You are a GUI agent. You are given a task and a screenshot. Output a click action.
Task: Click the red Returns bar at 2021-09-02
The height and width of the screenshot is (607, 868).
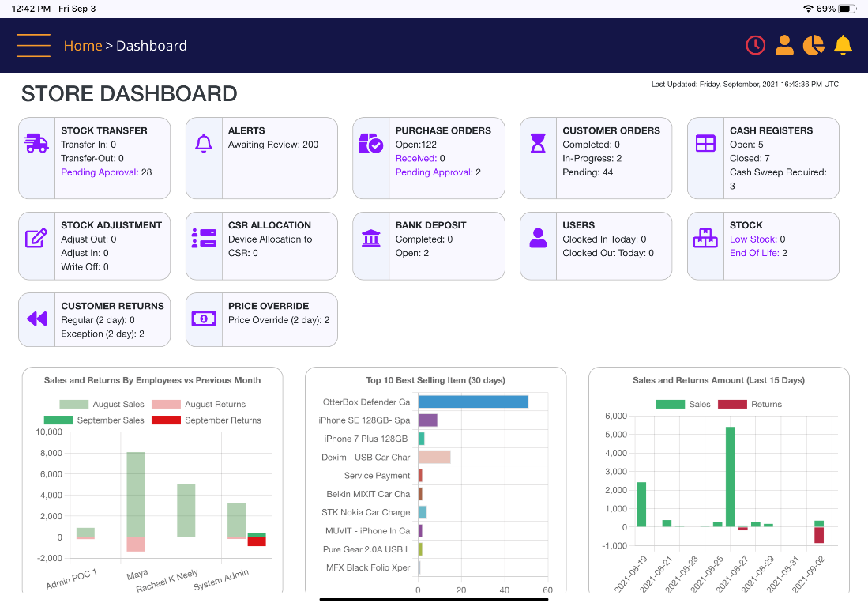(819, 535)
